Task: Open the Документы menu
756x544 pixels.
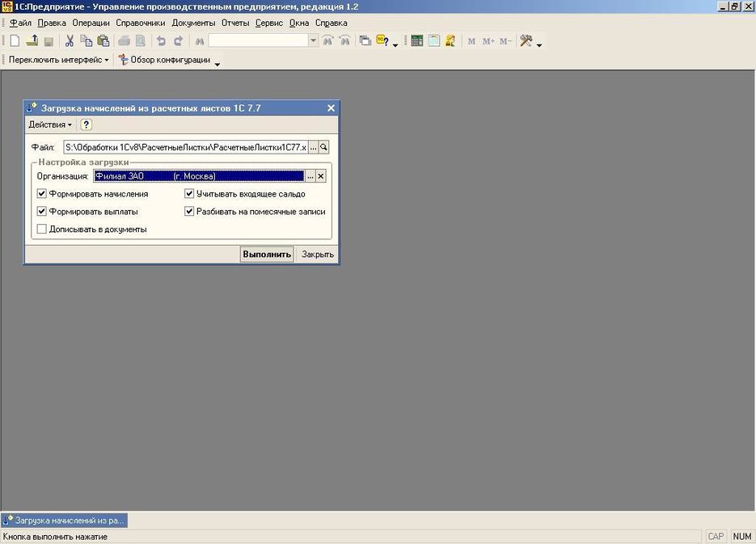Action: [193, 23]
